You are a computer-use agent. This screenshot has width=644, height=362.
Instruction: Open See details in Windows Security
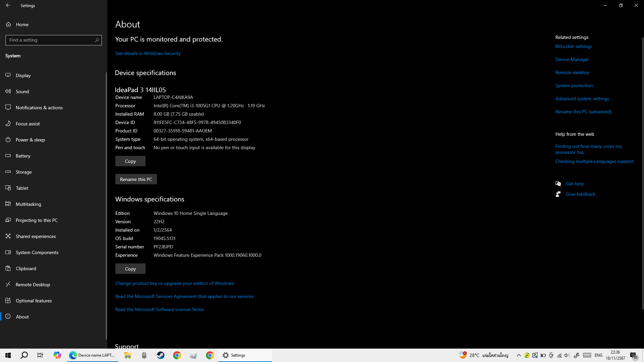click(x=148, y=53)
